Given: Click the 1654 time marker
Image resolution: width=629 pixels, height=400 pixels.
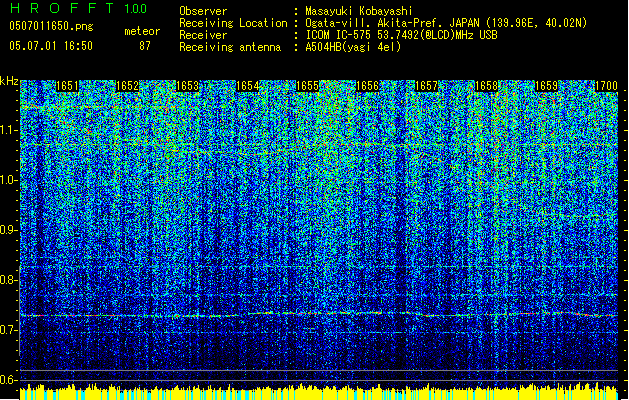Looking at the screenshot, I should 248,86.
